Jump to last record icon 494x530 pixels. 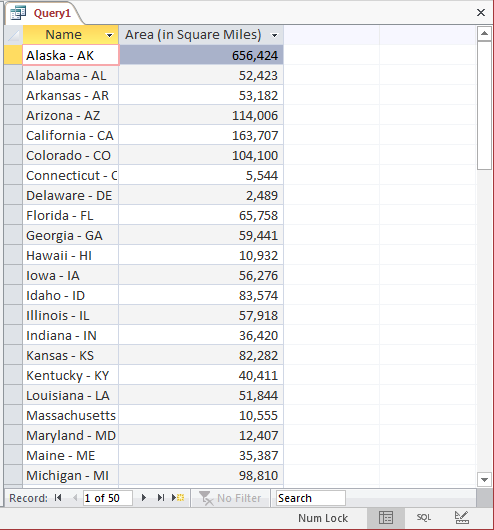point(161,498)
